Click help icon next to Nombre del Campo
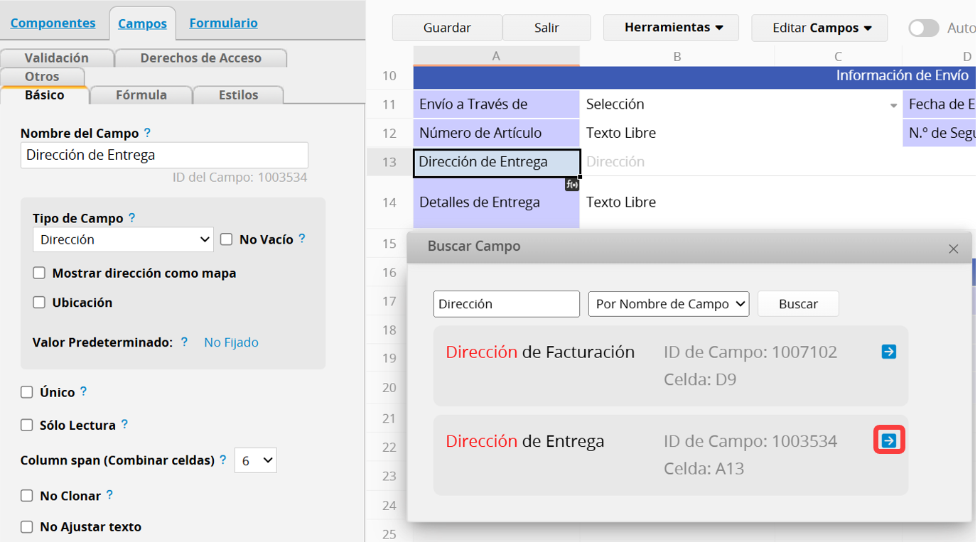The width and height of the screenshot is (980, 542). pos(147,133)
